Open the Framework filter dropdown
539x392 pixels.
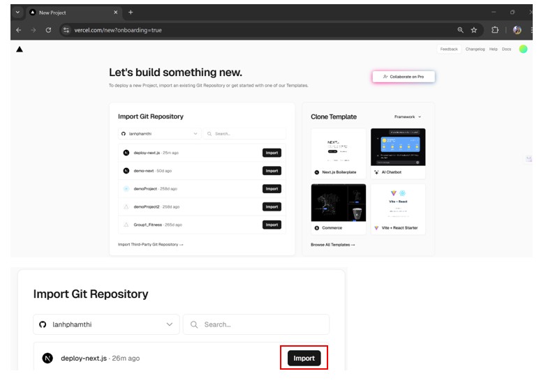408,116
